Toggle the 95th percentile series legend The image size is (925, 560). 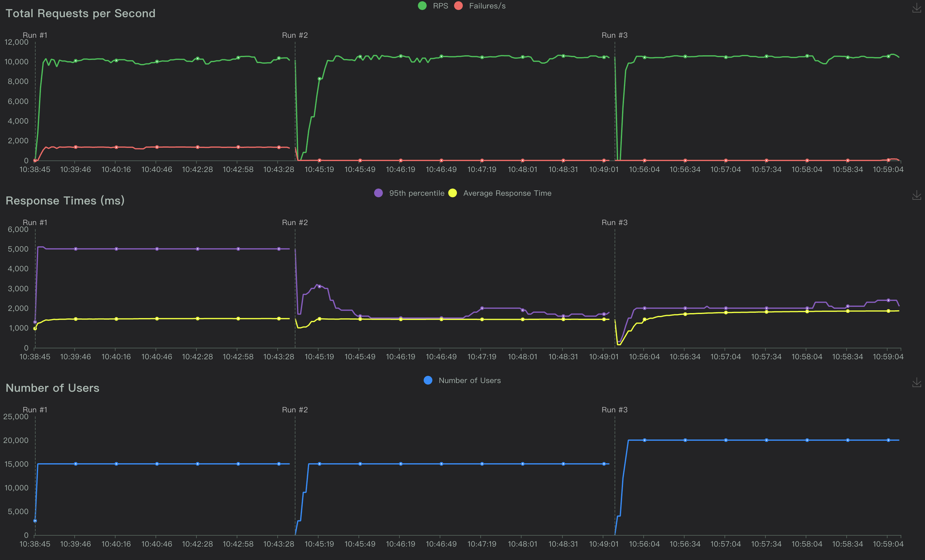coord(416,193)
